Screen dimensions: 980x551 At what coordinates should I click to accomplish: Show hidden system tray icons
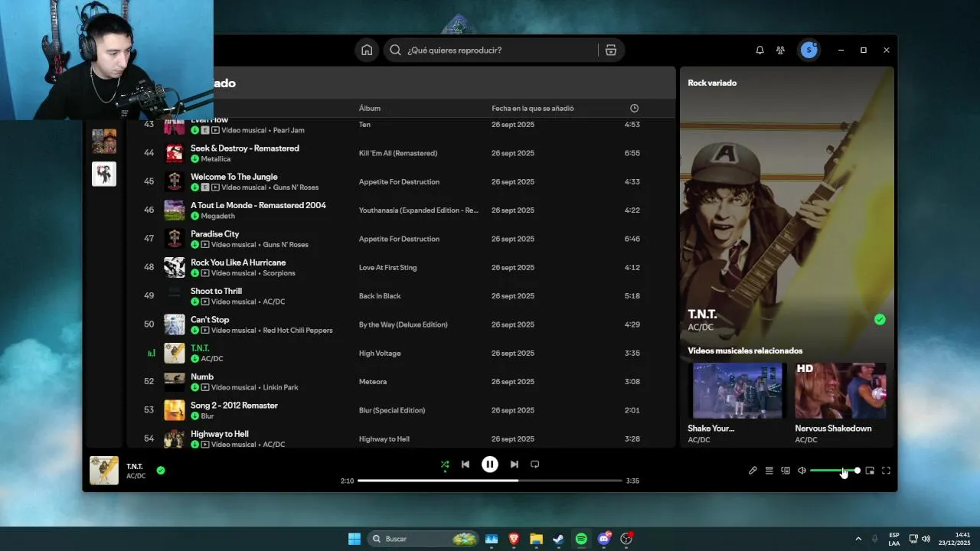[858, 539]
